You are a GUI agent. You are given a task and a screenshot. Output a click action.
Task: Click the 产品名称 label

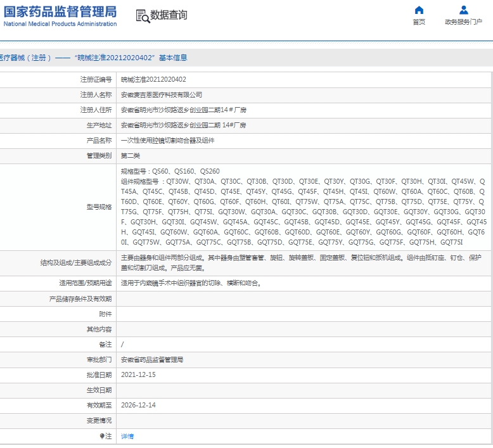[x=99, y=141]
